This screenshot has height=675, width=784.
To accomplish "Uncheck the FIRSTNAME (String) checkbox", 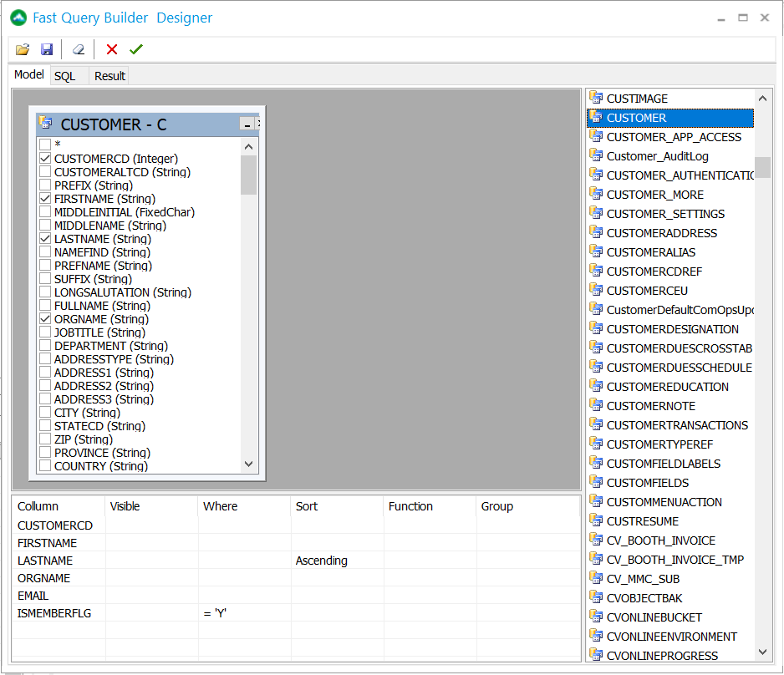I will tap(45, 199).
